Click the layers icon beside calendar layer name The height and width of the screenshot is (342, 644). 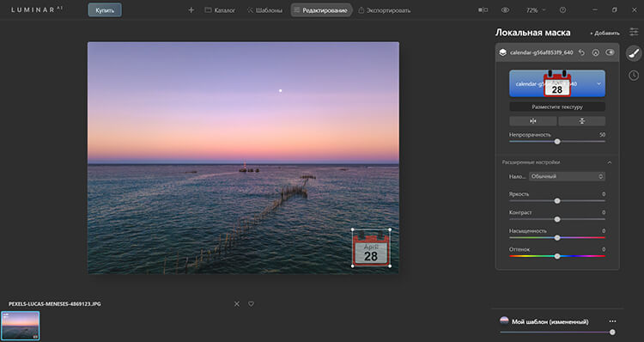click(x=502, y=52)
